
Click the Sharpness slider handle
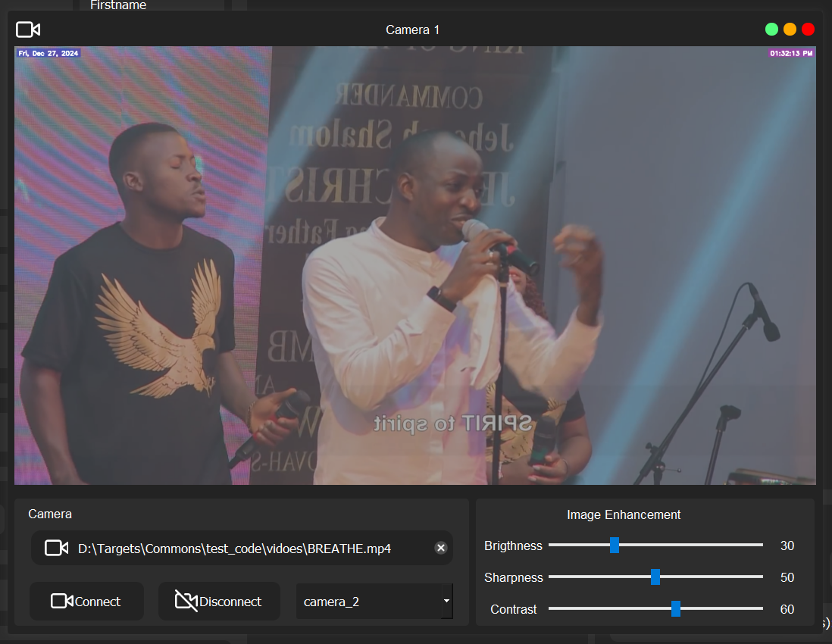[x=655, y=577]
